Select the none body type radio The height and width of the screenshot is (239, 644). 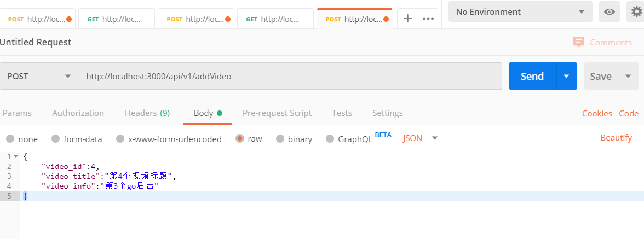pos(10,138)
